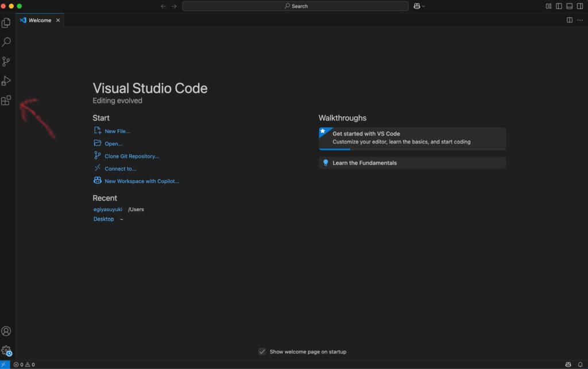Open the Accounts menu icon
Image resolution: width=588 pixels, height=369 pixels.
click(6, 331)
